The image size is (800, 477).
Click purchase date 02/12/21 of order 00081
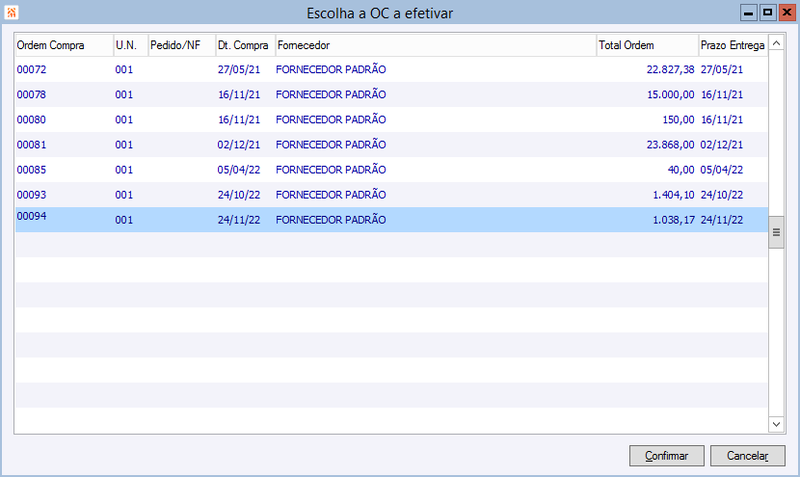[239, 144]
